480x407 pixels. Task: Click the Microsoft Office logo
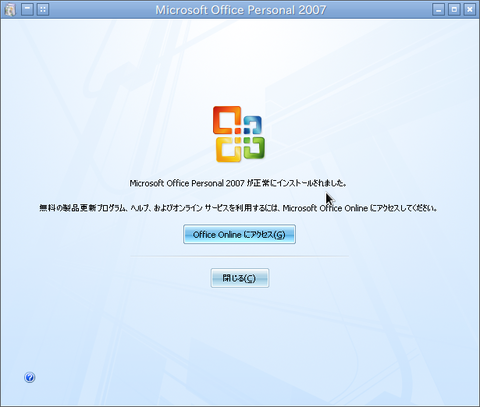239,134
